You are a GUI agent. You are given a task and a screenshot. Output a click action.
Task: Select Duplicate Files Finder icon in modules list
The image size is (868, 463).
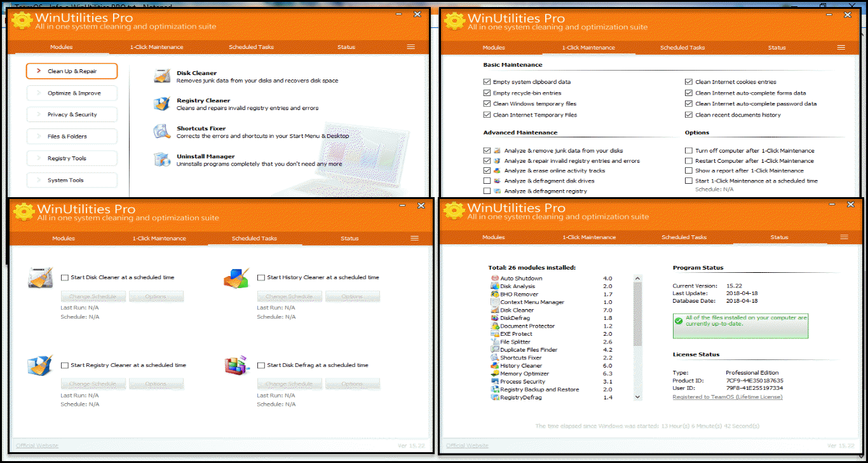495,350
